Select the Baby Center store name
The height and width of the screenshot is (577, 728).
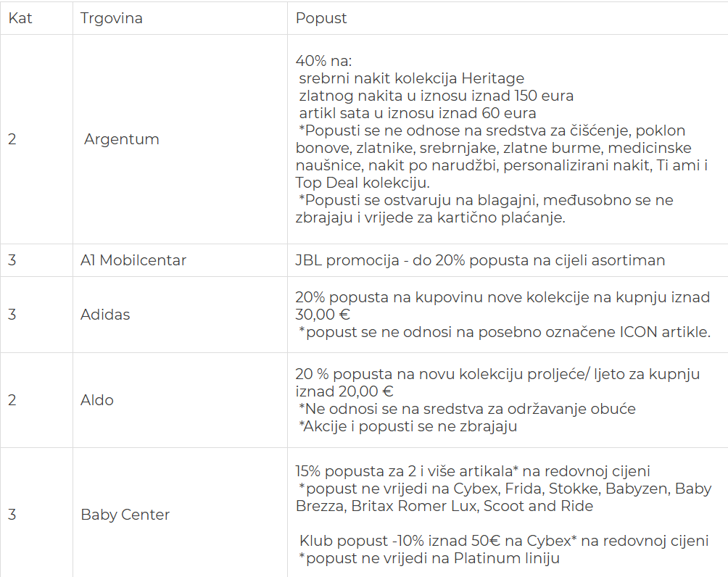tap(125, 515)
